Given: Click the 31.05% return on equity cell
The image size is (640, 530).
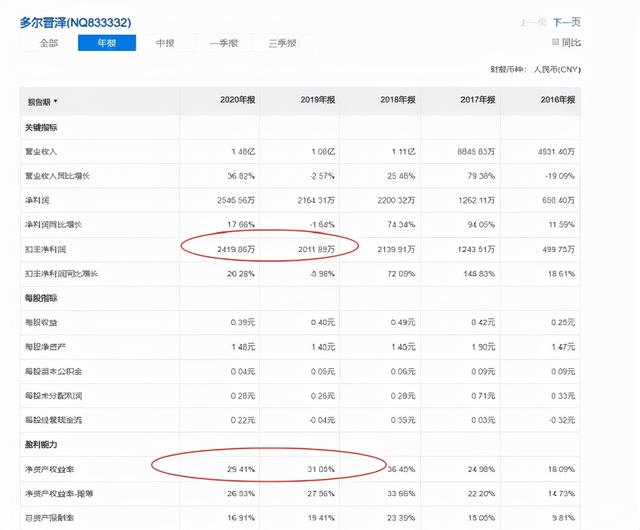Looking at the screenshot, I should pyautogui.click(x=321, y=470).
